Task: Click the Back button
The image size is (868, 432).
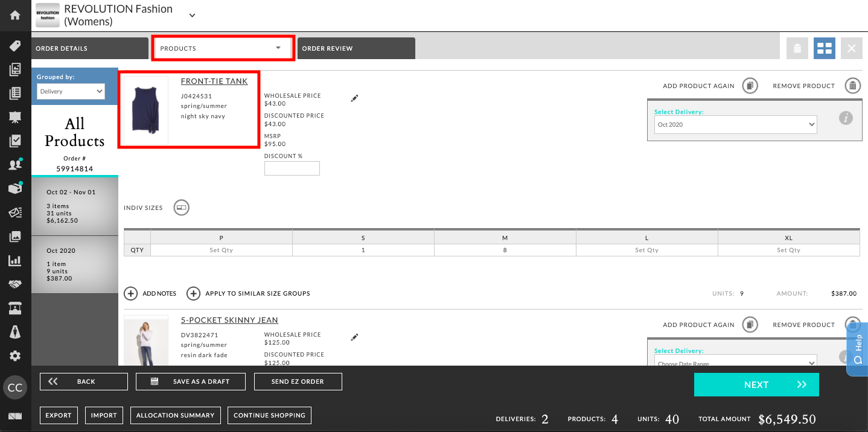Action: [x=84, y=382]
